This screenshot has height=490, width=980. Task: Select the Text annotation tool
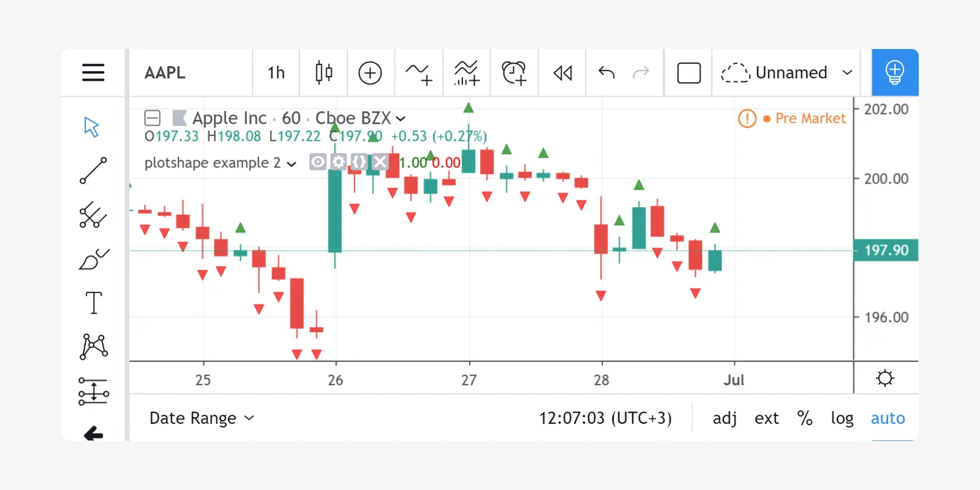(x=93, y=303)
